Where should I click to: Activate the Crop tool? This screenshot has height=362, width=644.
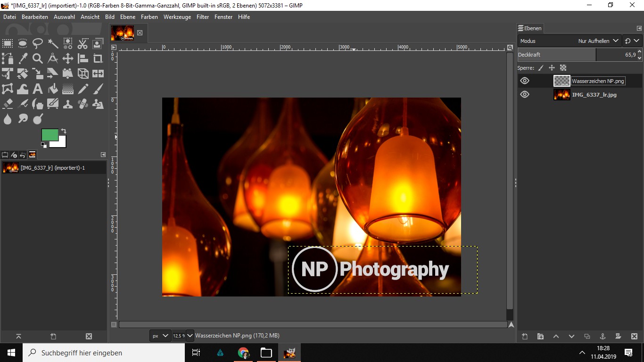click(98, 59)
